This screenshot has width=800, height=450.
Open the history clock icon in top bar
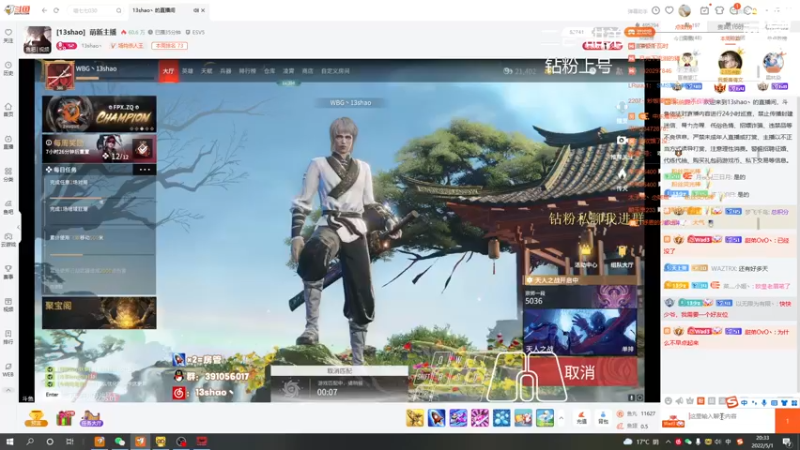(x=656, y=10)
